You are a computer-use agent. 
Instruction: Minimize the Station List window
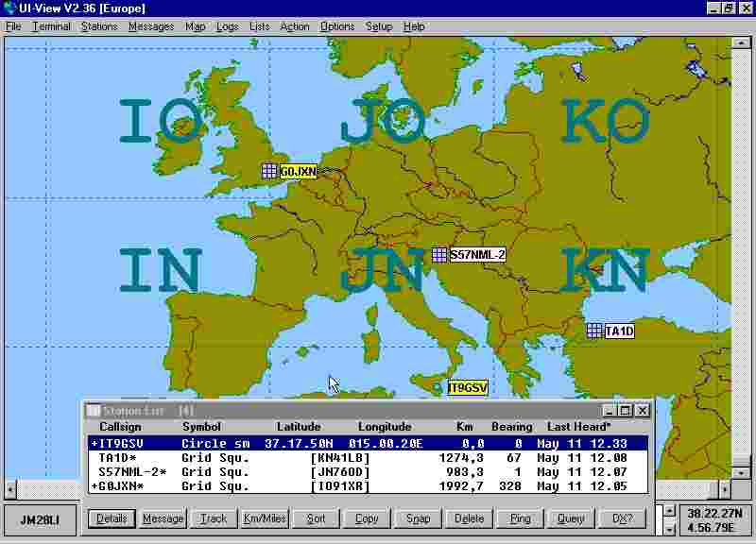pyautogui.click(x=610, y=411)
